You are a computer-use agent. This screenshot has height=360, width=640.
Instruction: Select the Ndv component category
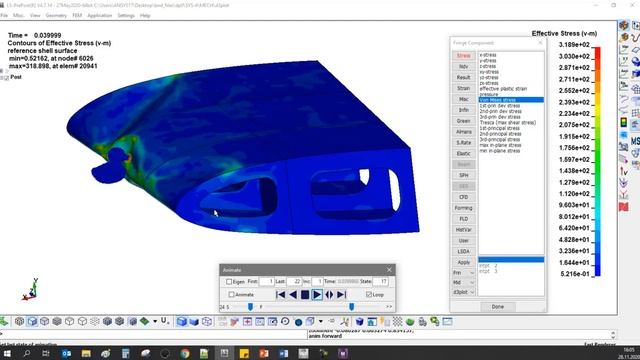click(464, 67)
